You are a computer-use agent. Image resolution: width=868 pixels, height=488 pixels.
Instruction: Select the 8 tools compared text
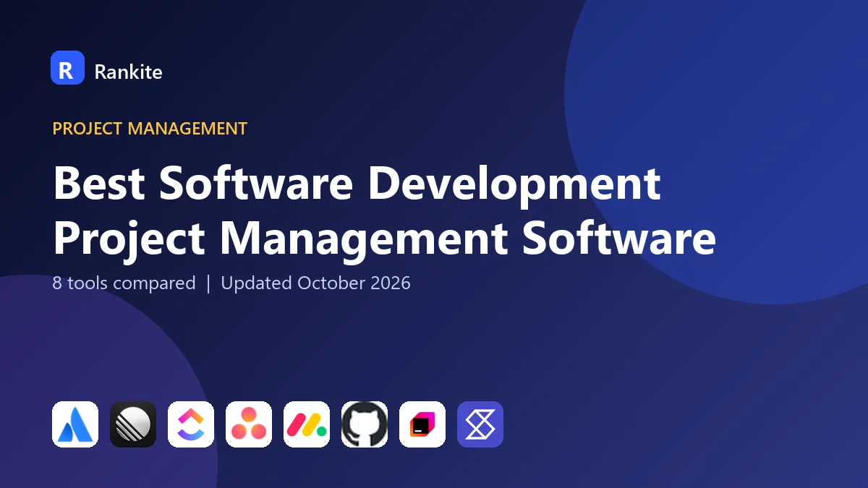pos(124,283)
